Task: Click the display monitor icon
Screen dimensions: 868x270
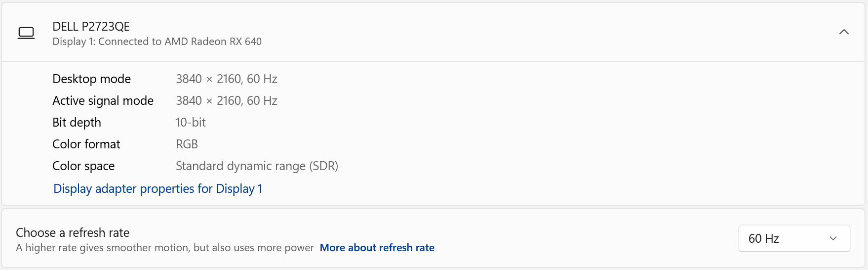Action: (26, 33)
